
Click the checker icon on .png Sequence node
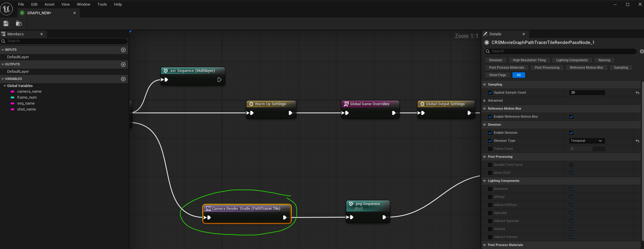(x=351, y=204)
